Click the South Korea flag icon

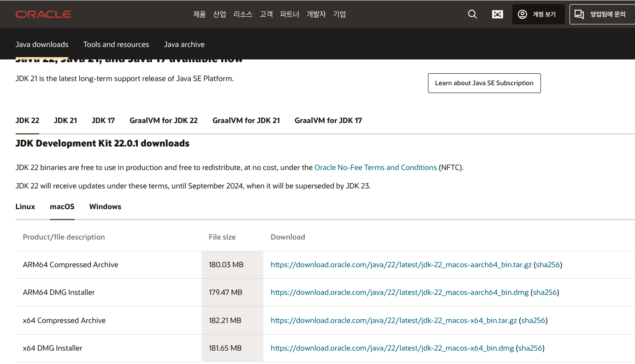click(x=497, y=14)
